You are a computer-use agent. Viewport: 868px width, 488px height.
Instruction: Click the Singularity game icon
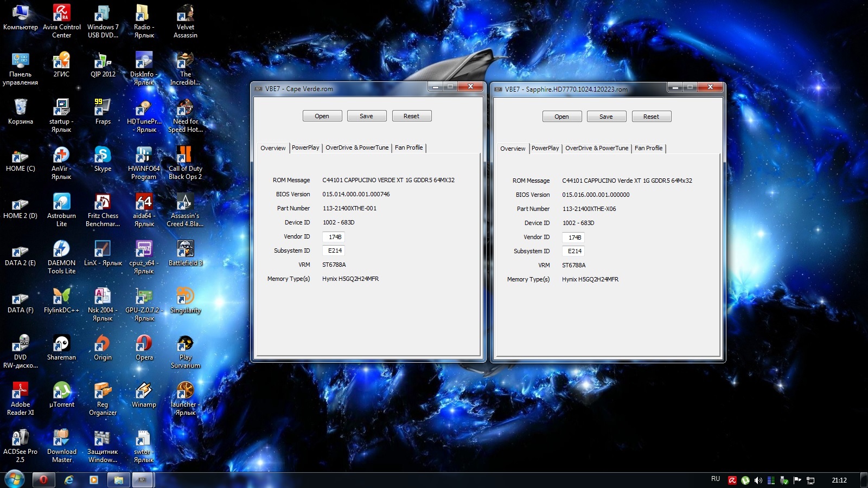pos(186,300)
